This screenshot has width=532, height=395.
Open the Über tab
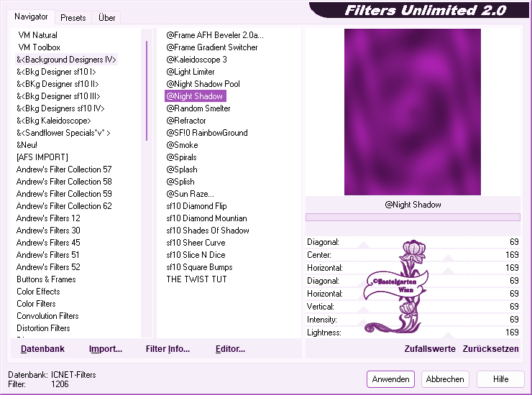click(106, 18)
